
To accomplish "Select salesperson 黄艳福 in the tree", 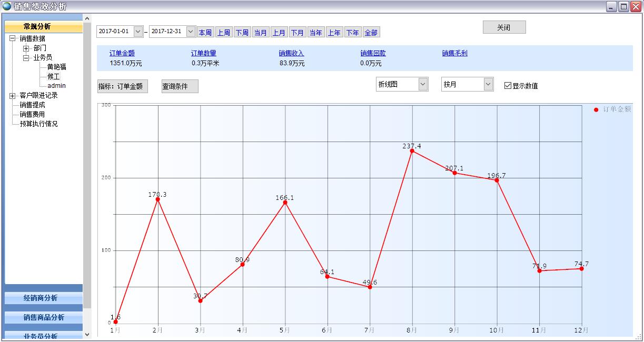I will (x=57, y=67).
